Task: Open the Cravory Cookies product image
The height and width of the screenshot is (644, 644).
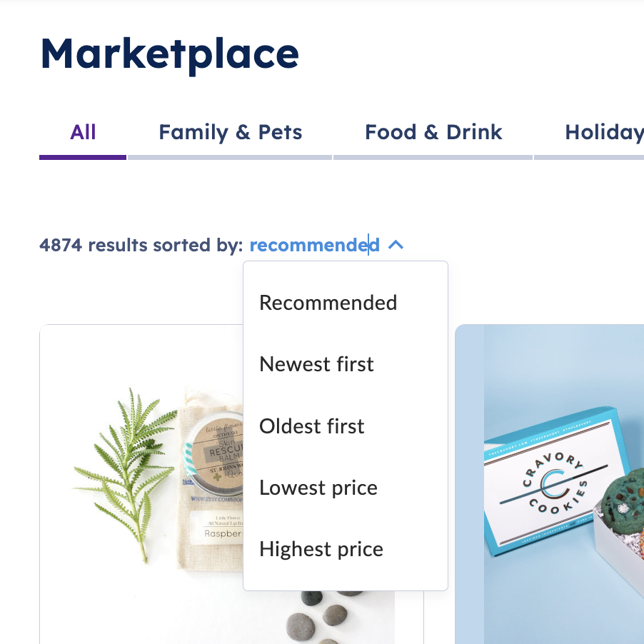Action: (x=550, y=485)
